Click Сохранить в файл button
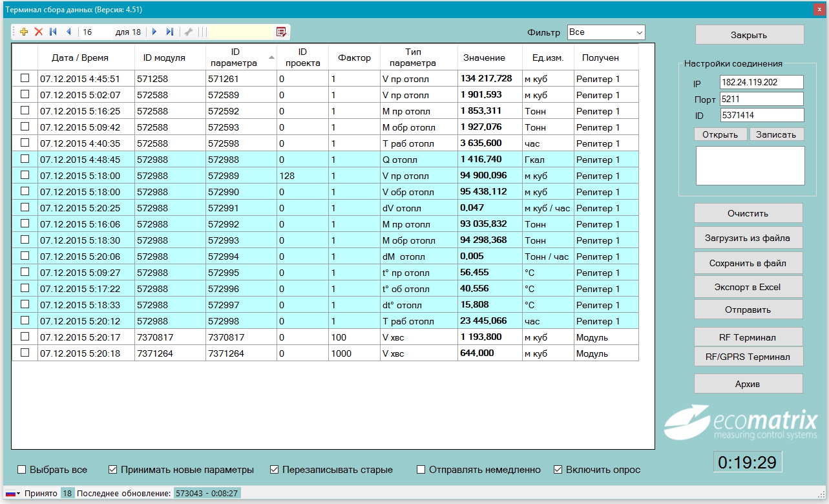The image size is (829, 504). click(x=748, y=263)
